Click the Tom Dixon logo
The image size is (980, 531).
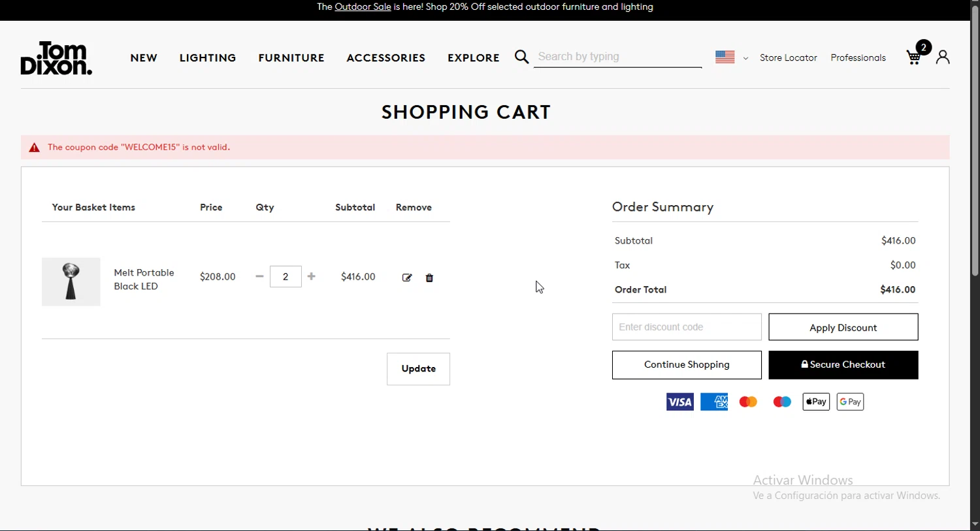pyautogui.click(x=56, y=58)
